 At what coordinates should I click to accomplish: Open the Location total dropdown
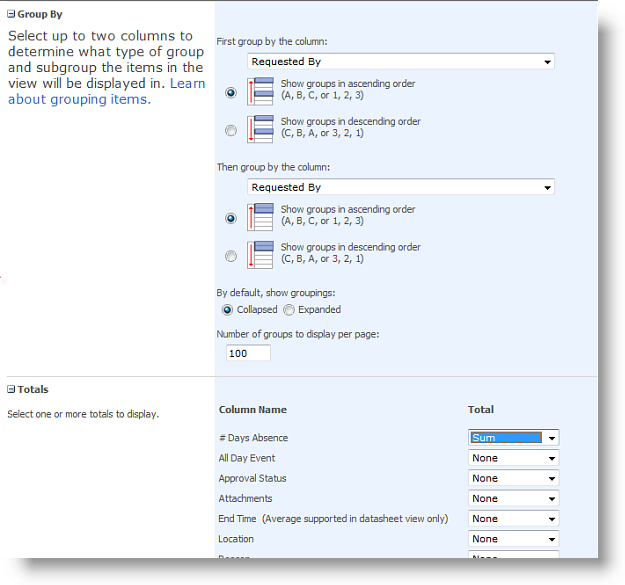[x=513, y=539]
